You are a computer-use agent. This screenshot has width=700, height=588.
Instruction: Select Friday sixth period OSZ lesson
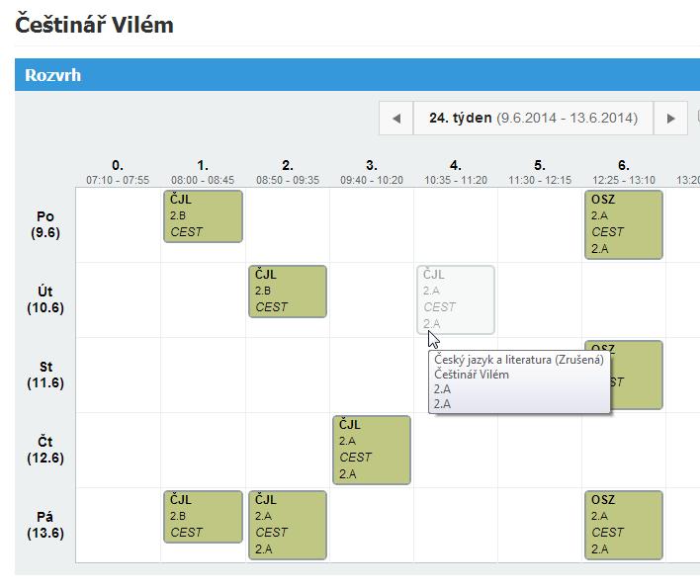[x=623, y=525]
